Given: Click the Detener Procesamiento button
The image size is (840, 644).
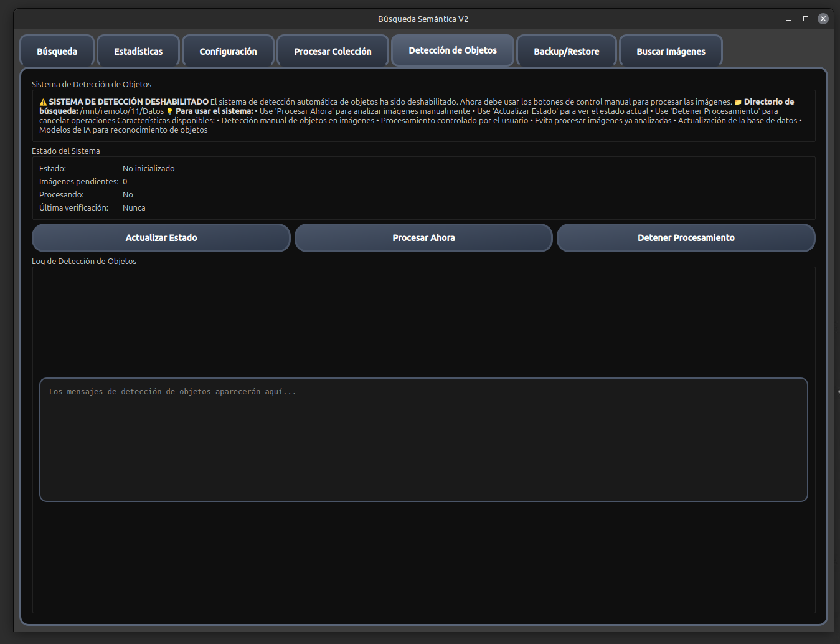Looking at the screenshot, I should point(686,238).
